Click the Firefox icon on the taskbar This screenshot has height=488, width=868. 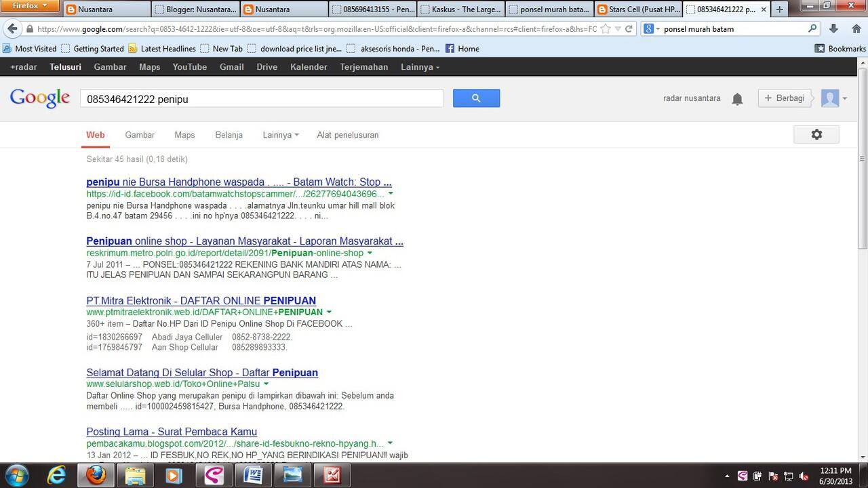click(x=96, y=475)
